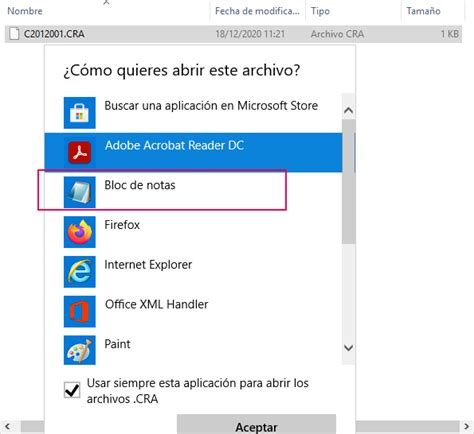Sort files by Tamaño column
This screenshot has height=434, width=474.
coord(423,11)
